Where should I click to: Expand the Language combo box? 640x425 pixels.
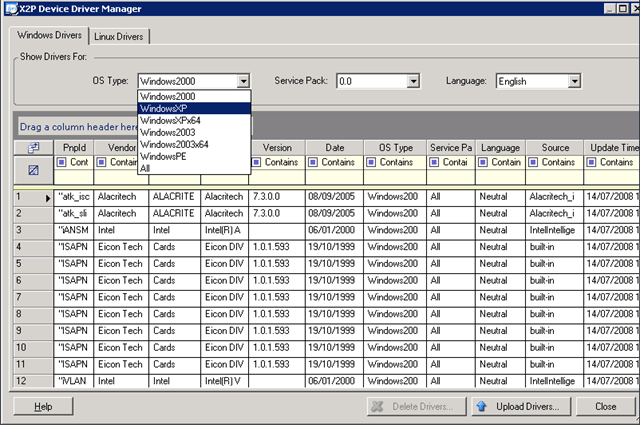[574, 81]
